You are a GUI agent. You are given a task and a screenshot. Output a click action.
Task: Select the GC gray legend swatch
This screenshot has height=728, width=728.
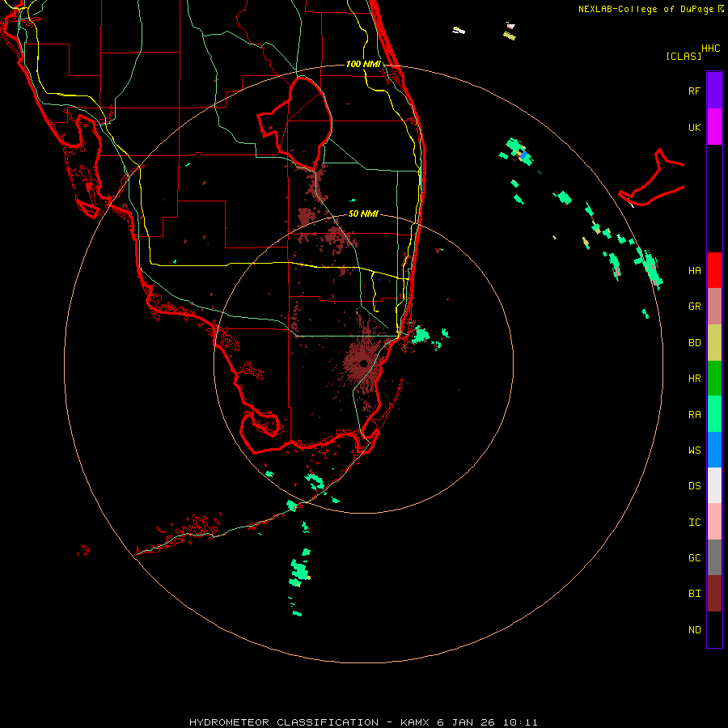[714, 557]
